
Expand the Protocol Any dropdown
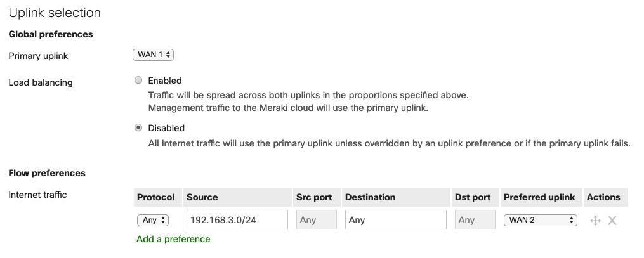pyautogui.click(x=153, y=220)
